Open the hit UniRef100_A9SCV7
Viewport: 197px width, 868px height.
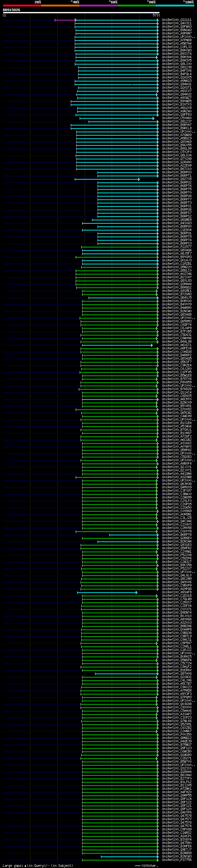(177, 91)
